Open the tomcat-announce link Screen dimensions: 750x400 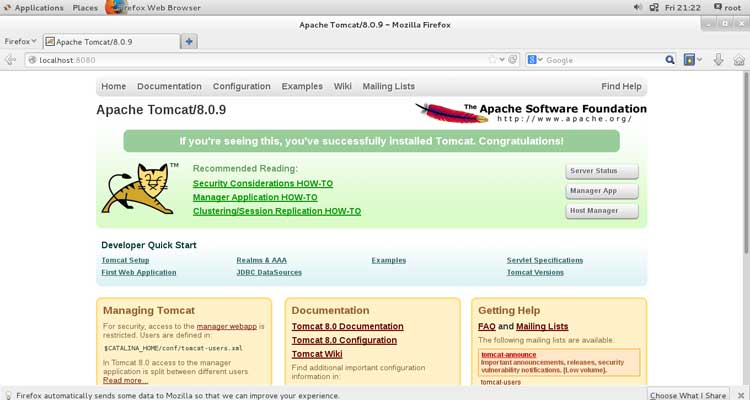[x=508, y=355]
